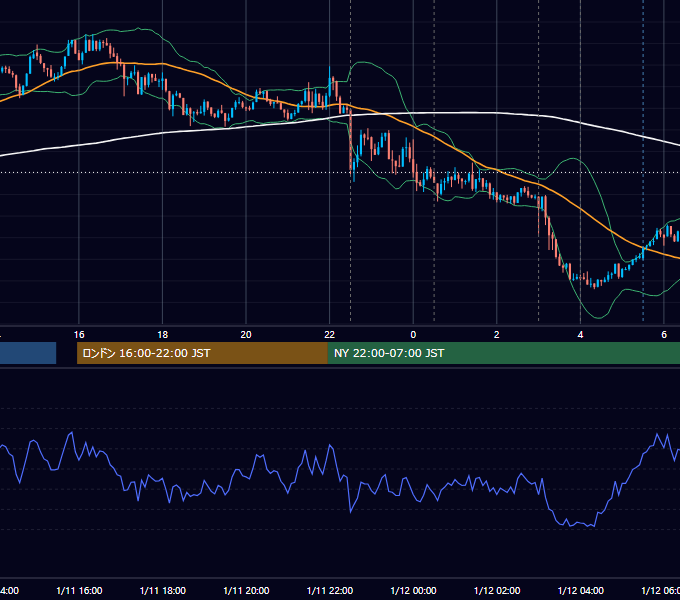Image resolution: width=680 pixels, height=600 pixels.
Task: Click the 1/11 16:00 date label
Action: click(79, 590)
